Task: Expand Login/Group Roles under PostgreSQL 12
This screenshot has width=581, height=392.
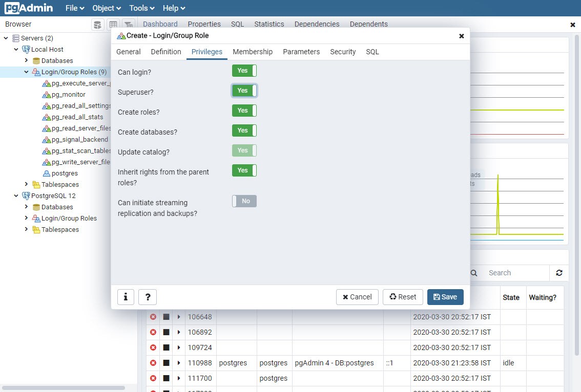Action: (26, 218)
